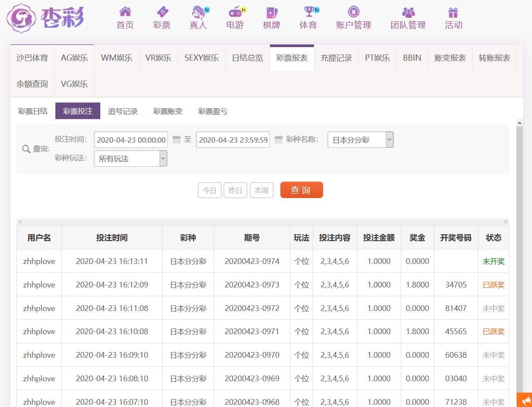Viewport: 532px width, 407px height.
Task: Click the 昨日 quick date button
Action: tap(235, 190)
